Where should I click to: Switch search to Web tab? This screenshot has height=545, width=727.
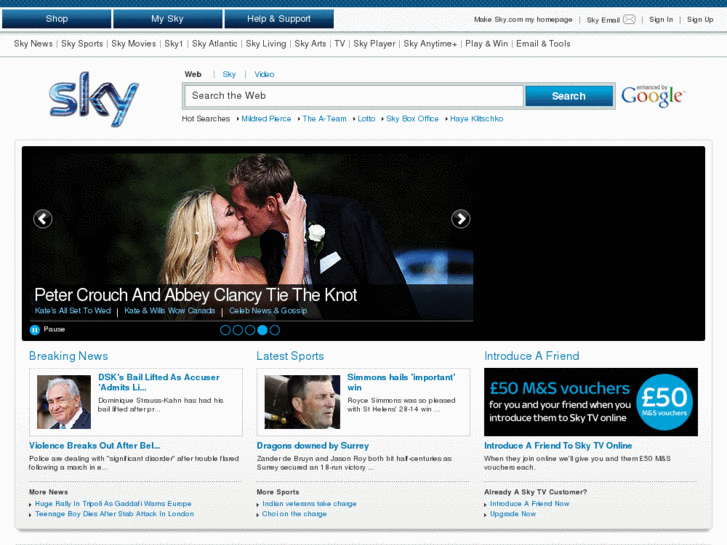[193, 74]
